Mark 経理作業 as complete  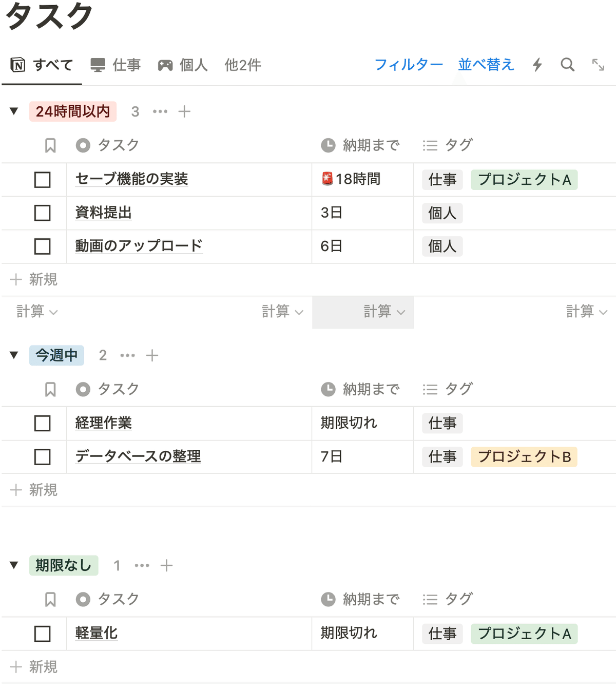(x=42, y=424)
